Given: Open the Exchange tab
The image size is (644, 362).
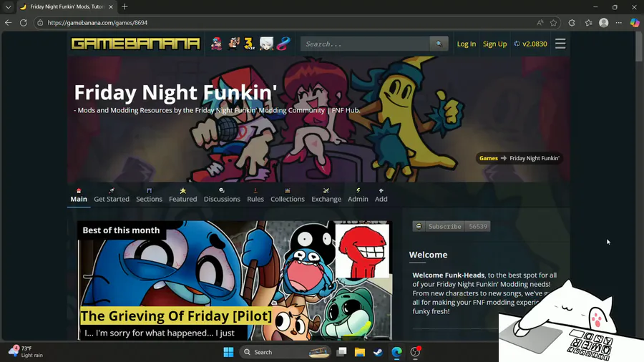Looking at the screenshot, I should click(x=326, y=195).
